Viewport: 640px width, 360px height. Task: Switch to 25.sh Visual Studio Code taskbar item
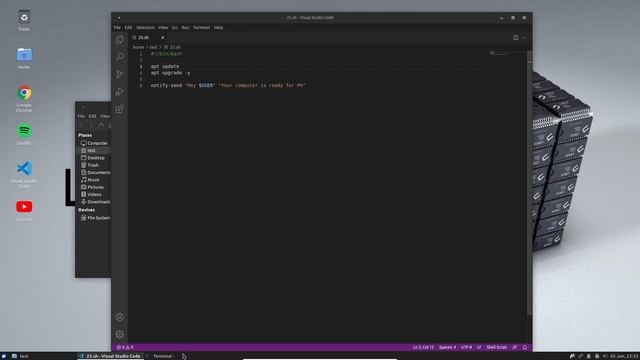110,356
